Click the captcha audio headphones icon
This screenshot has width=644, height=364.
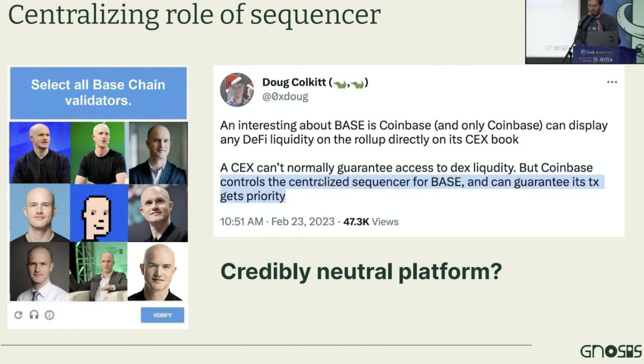point(34,315)
